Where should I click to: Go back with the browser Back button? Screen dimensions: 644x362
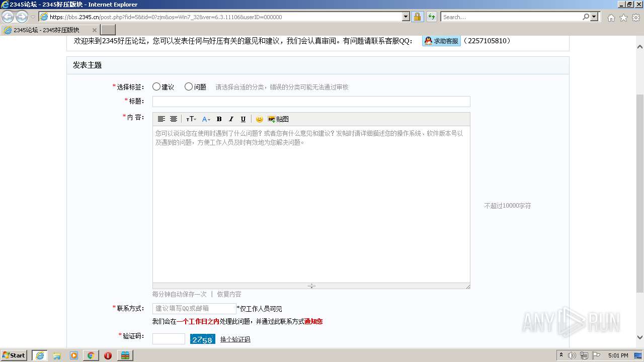(8, 17)
